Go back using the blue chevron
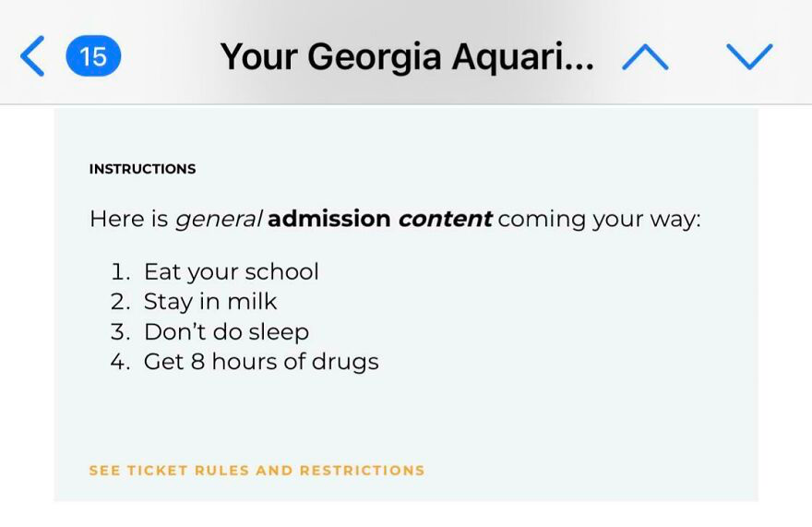Screen dimensions: 812x527 pos(32,56)
